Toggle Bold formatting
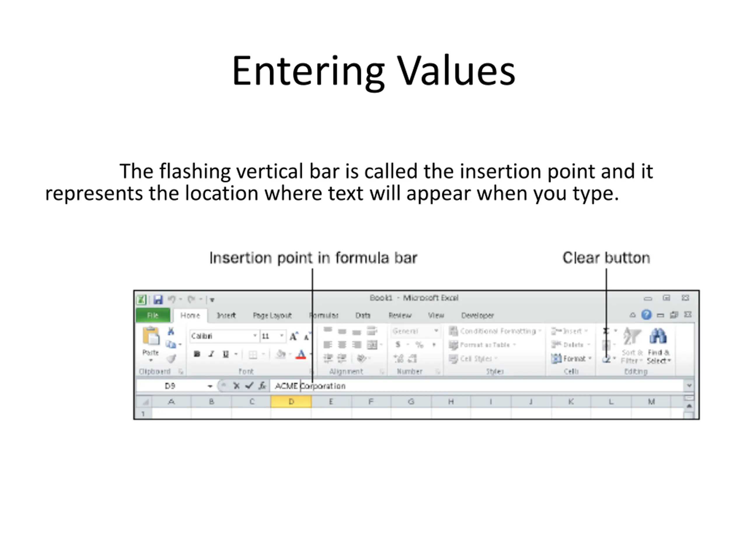This screenshot has height=560, width=747. point(197,354)
